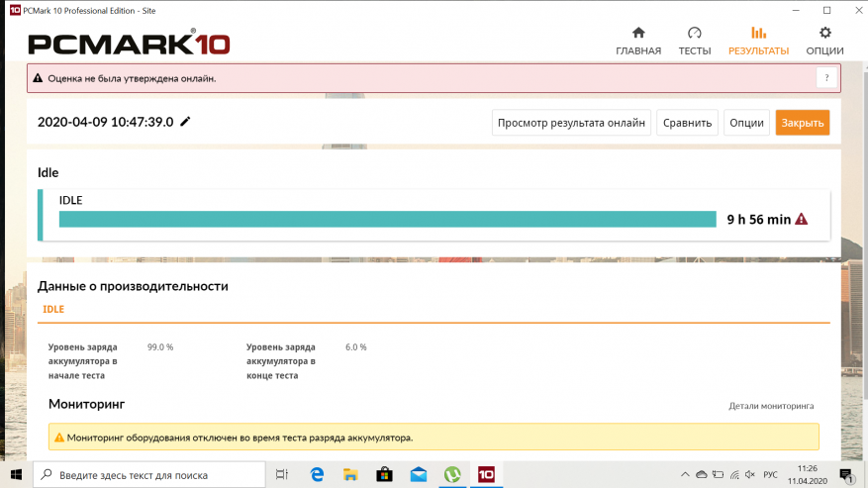Open Windows Start menu
This screenshot has width=868, height=488.
pos(16,475)
